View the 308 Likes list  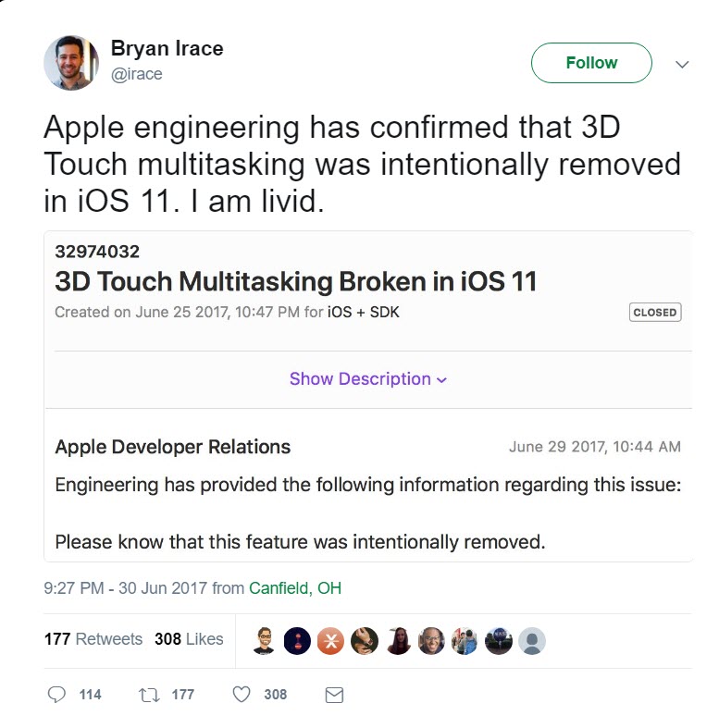(x=189, y=639)
